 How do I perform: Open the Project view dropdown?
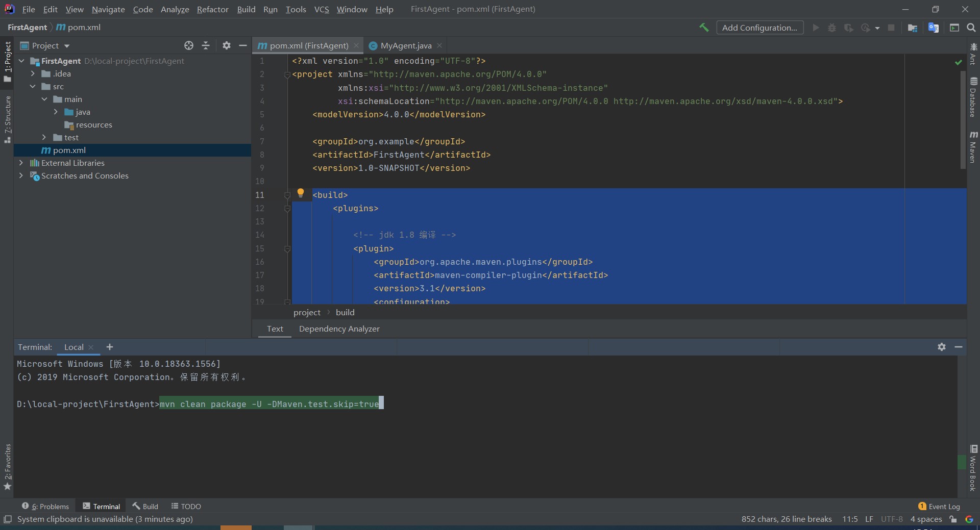click(67, 46)
